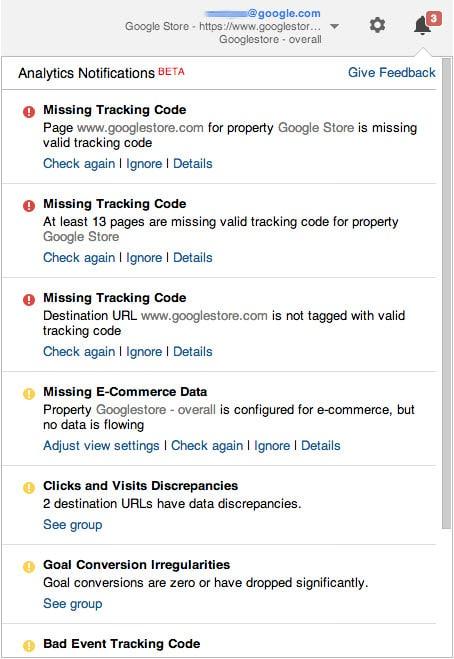This screenshot has height=659, width=454.
Task: Ignore the 13 pages missing tracking notification
Action: click(144, 258)
